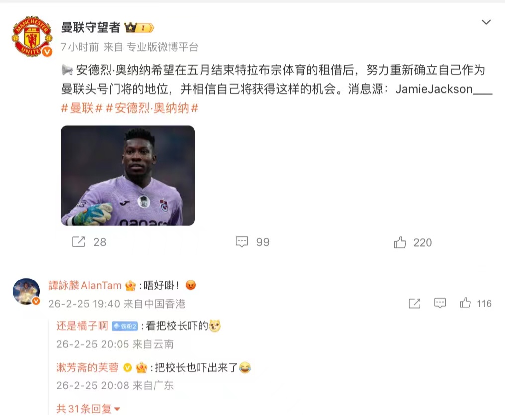Viewport: 505px width, 420px height.
Task: Open the post options chevron
Action: coord(486,22)
